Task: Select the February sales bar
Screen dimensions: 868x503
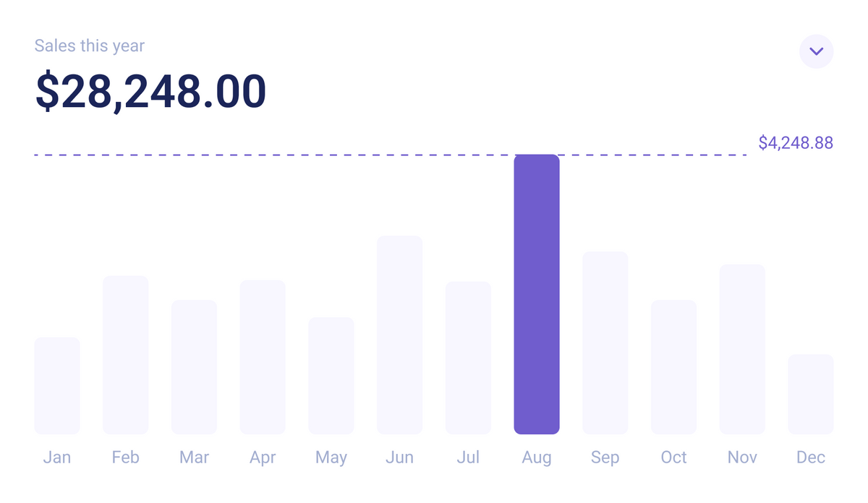Action: coord(126,355)
